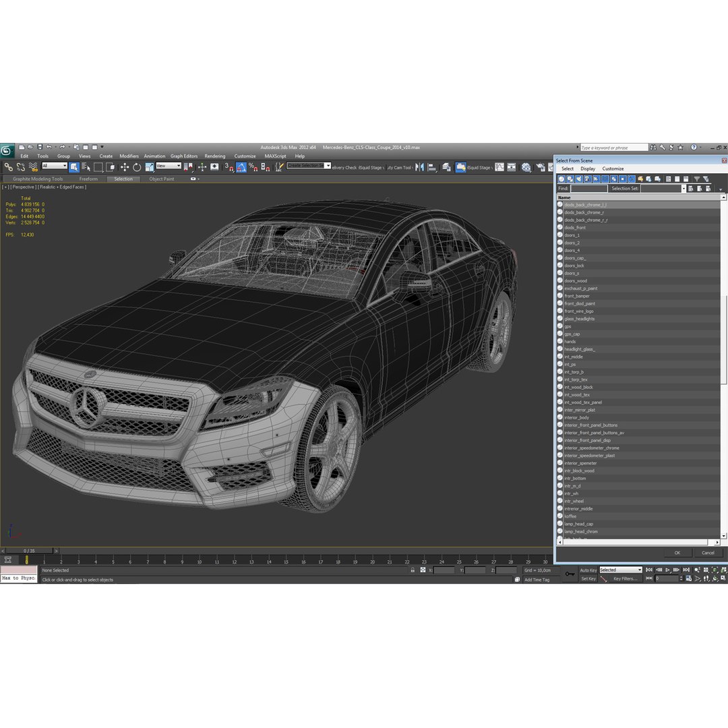Click Select and Manipulate icon

pos(202,167)
